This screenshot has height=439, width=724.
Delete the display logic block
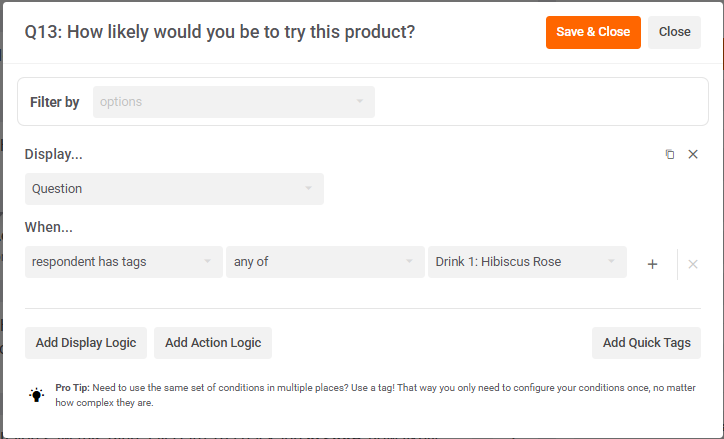pyautogui.click(x=693, y=154)
